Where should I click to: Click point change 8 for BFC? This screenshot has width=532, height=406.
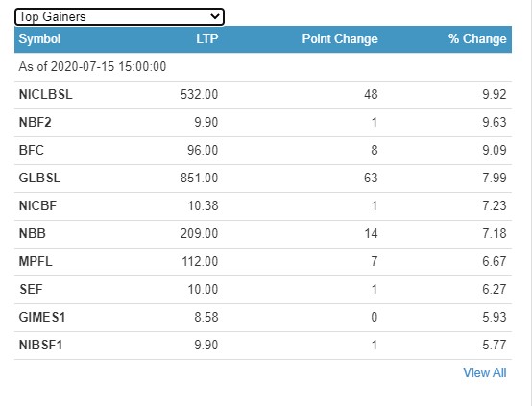coord(375,150)
